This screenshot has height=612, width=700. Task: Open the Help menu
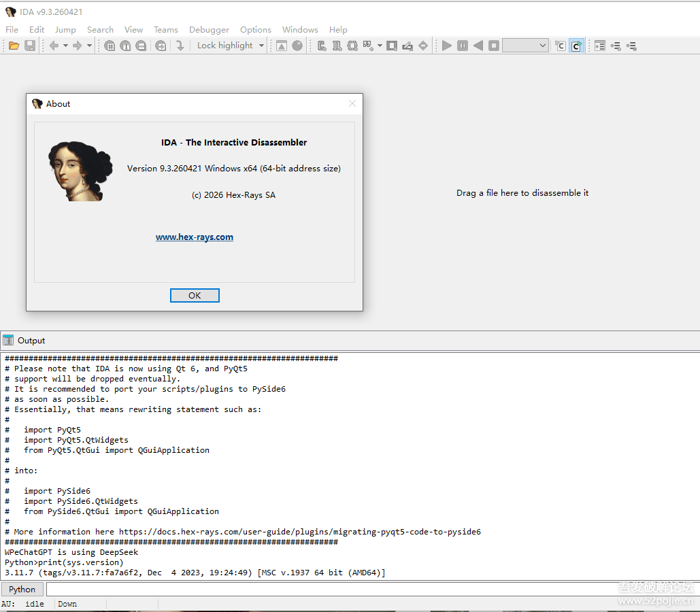click(338, 29)
